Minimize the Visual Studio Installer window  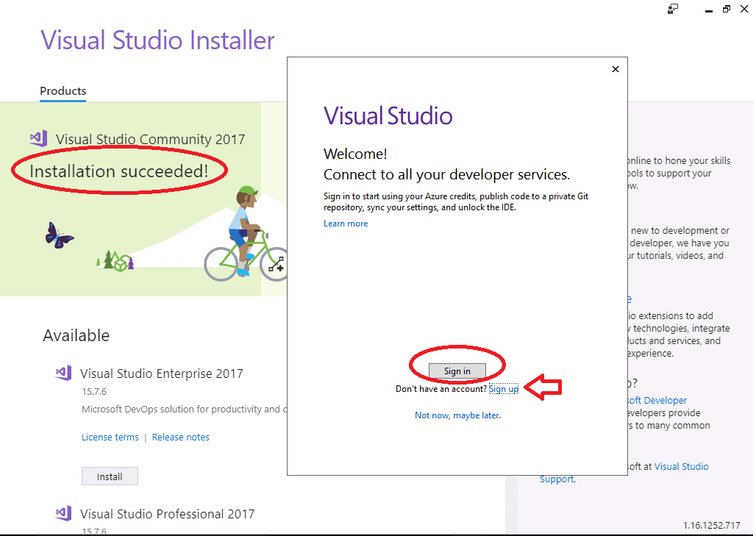pos(708,10)
